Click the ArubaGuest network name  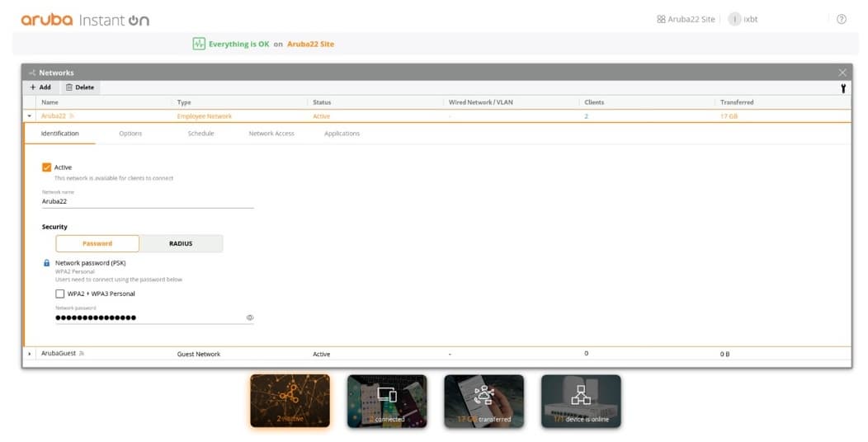[x=59, y=354]
